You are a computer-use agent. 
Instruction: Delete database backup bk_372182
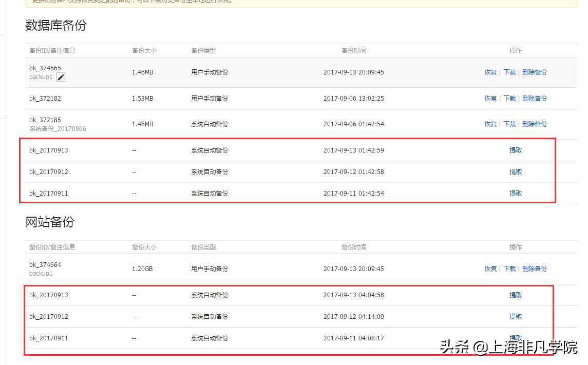tap(535, 99)
